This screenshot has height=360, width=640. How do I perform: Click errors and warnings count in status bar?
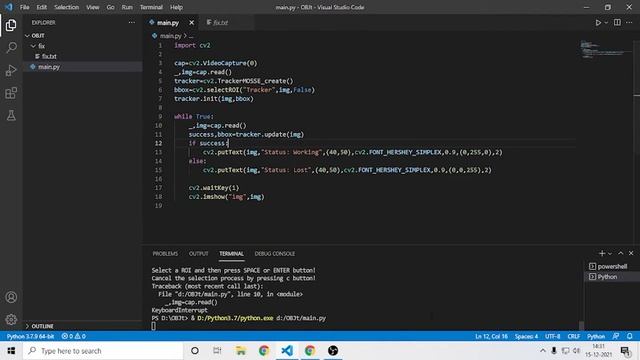click(73, 336)
